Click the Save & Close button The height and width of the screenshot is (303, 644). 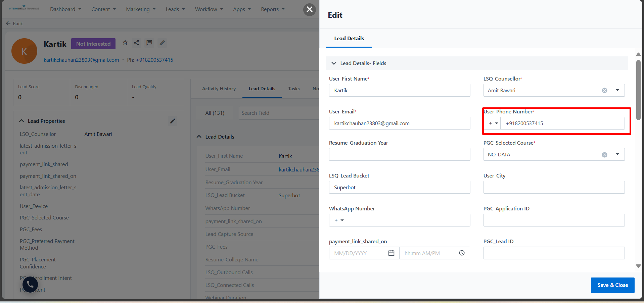pyautogui.click(x=612, y=285)
